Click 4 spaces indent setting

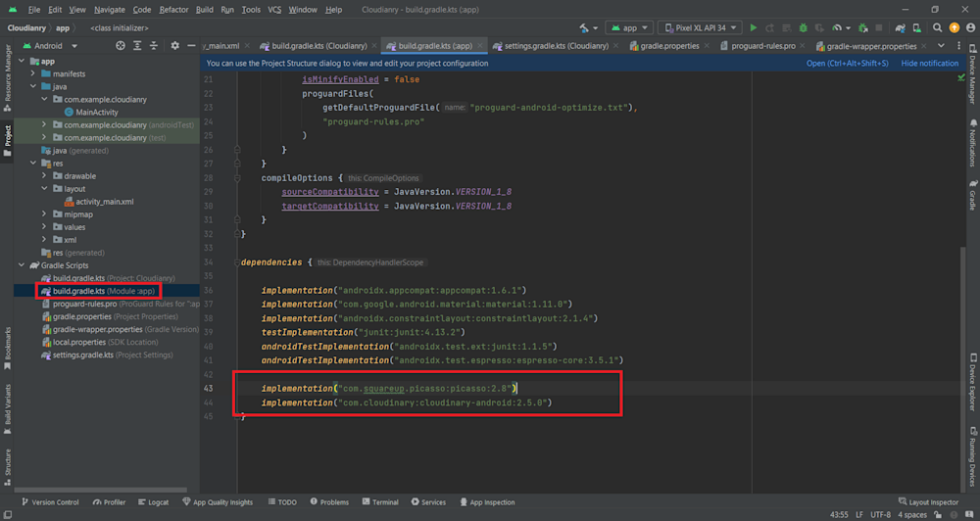(912, 515)
